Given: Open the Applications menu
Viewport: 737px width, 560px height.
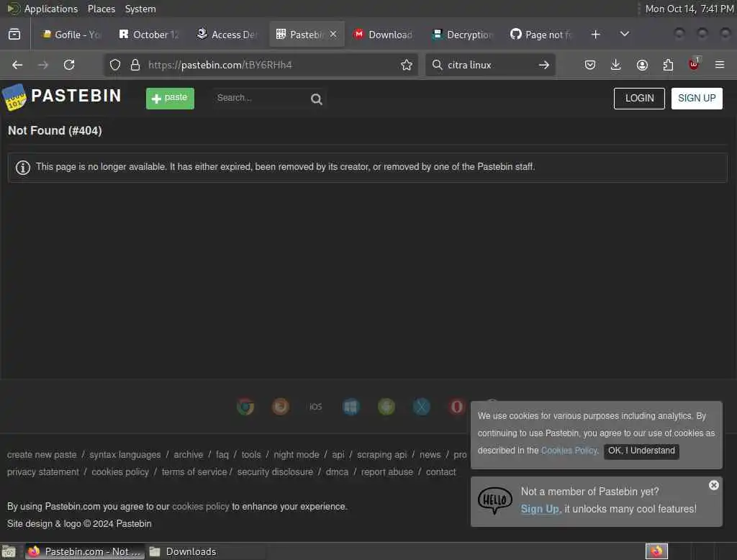Looking at the screenshot, I should [x=42, y=9].
